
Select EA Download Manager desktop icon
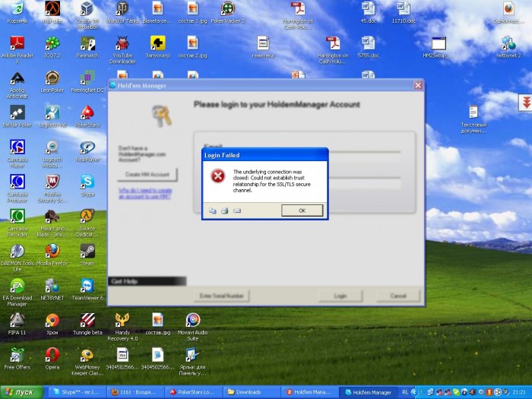[x=17, y=293]
